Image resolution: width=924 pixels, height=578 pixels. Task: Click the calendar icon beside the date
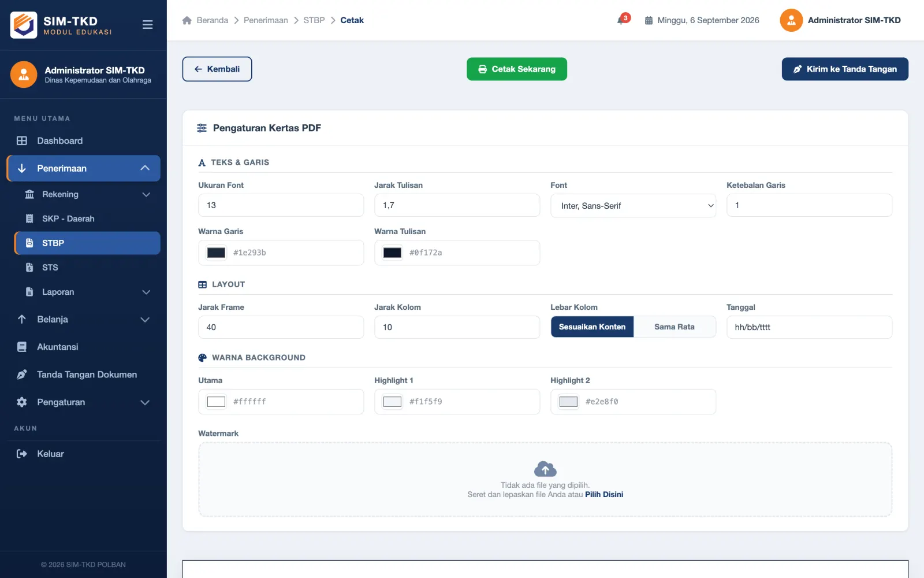coord(649,20)
